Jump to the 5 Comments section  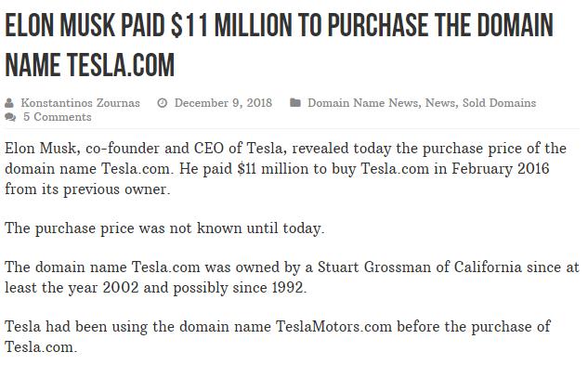tap(58, 117)
